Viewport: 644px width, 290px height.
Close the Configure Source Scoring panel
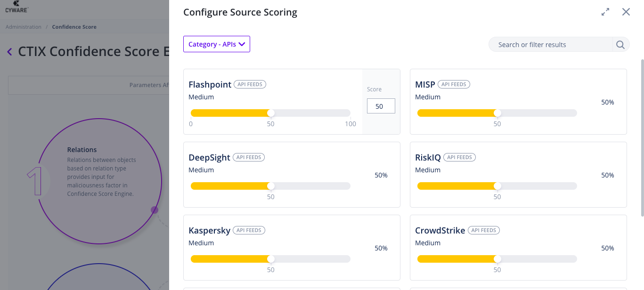(626, 12)
